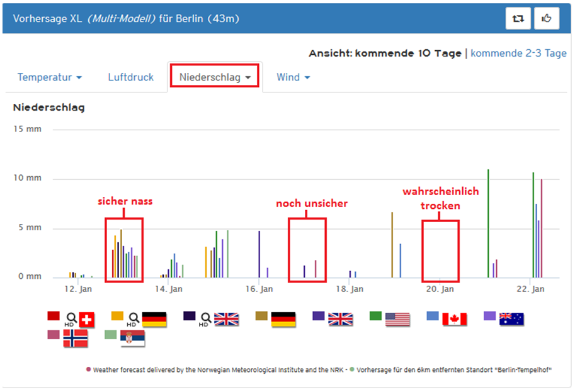Toggle the German flag model without HD icon

click(283, 320)
